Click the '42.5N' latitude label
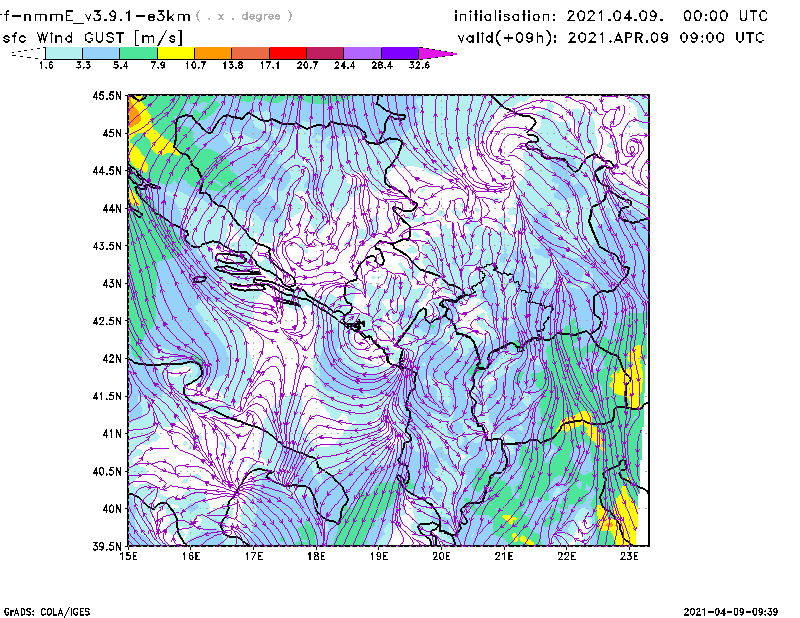The height and width of the screenshot is (618, 800). point(107,321)
